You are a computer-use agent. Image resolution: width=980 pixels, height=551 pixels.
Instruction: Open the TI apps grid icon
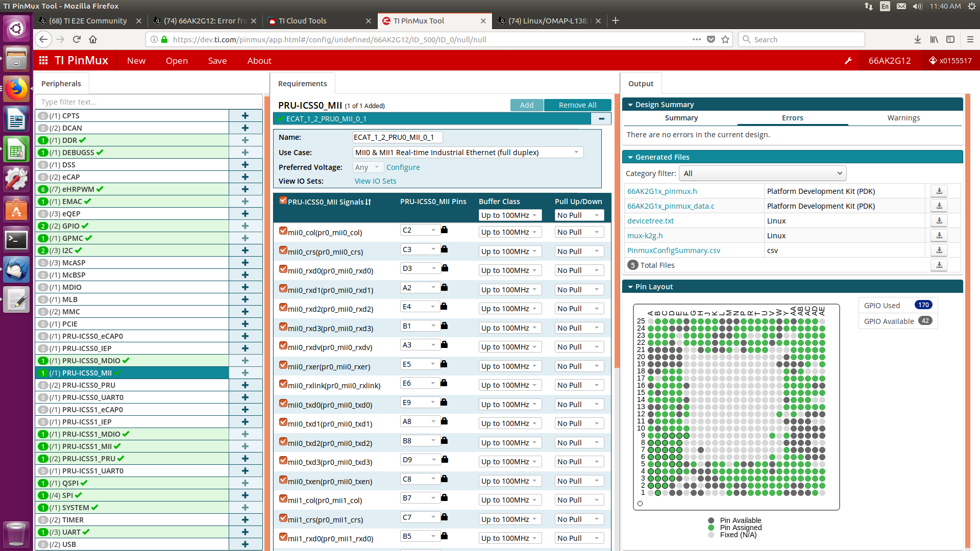43,61
